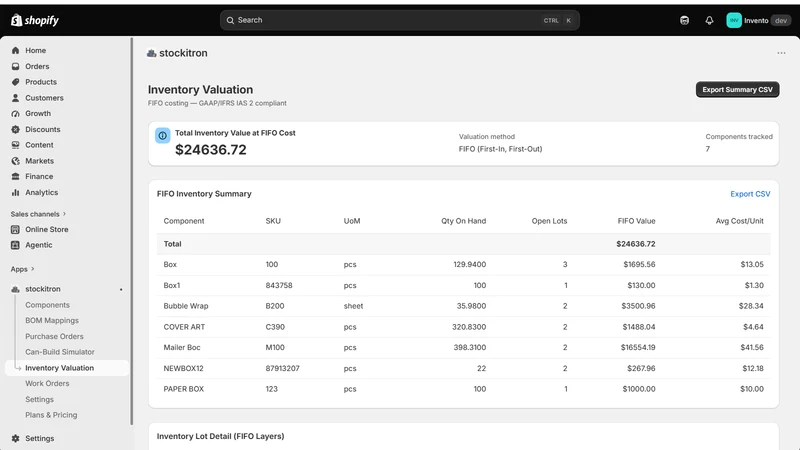The height and width of the screenshot is (450, 800).
Task: Open stockitron app Settings submenu item
Action: [x=39, y=399]
